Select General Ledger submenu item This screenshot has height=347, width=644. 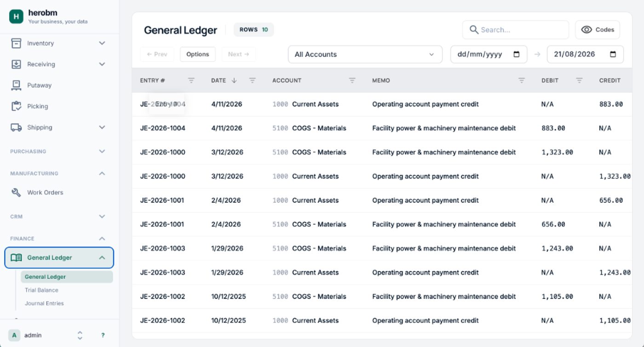click(67, 277)
